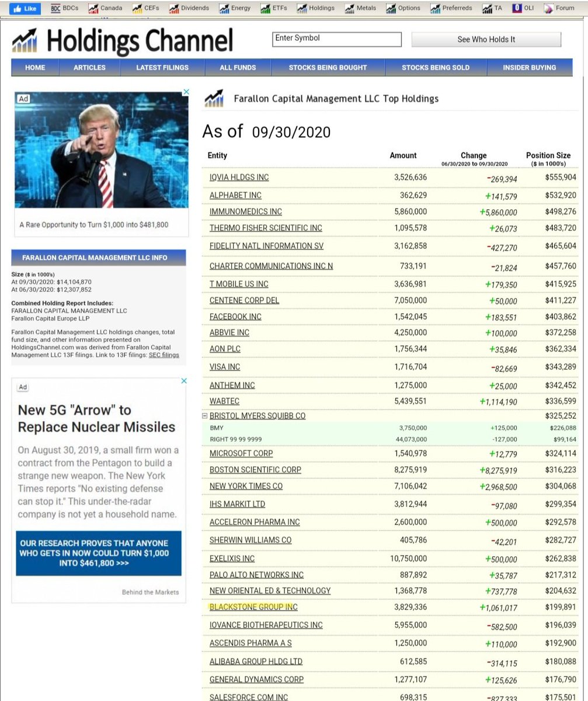
Task: Open highlighted BLACKSTONE GROUP INC link
Action: [x=253, y=607]
